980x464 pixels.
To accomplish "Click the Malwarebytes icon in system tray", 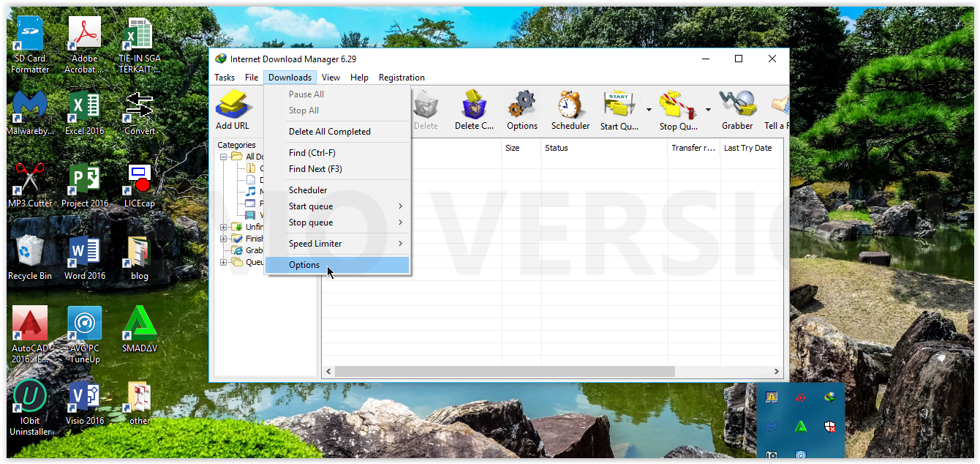I will tap(771, 426).
